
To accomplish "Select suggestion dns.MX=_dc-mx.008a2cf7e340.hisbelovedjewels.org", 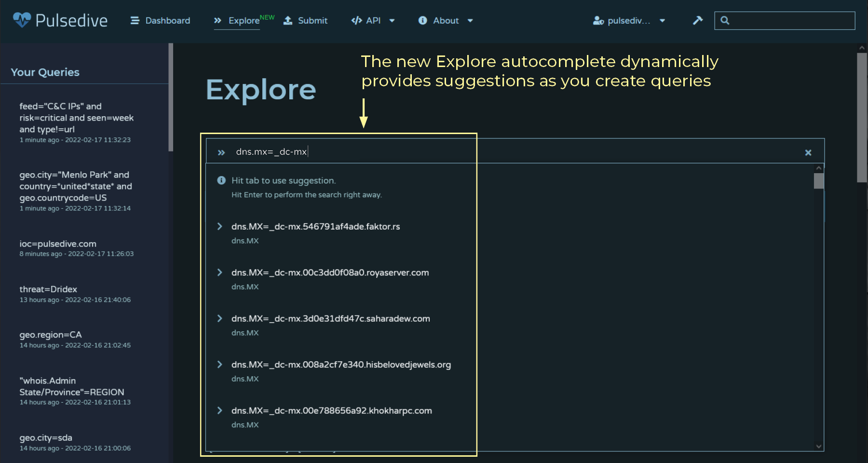I will 341,365.
